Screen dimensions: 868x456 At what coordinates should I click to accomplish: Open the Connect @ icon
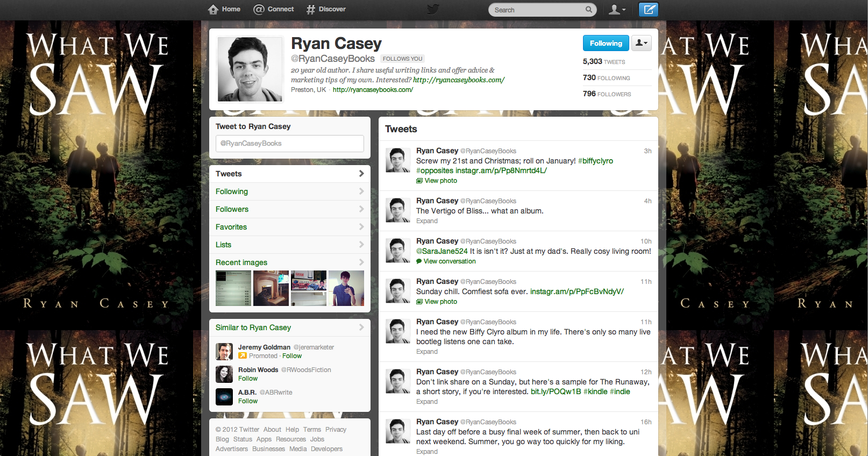259,9
